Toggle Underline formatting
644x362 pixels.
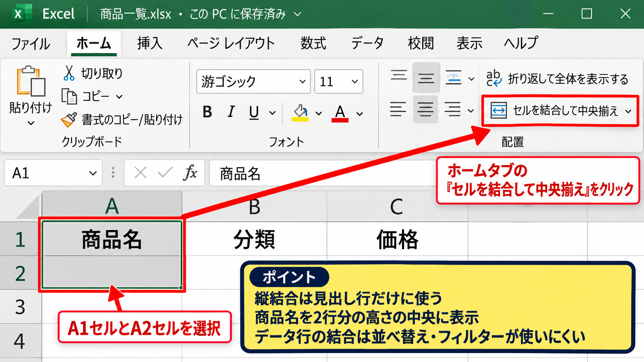coord(254,113)
